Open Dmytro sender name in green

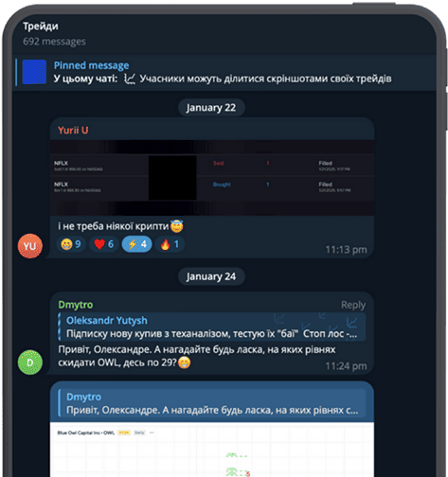pyautogui.click(x=76, y=305)
